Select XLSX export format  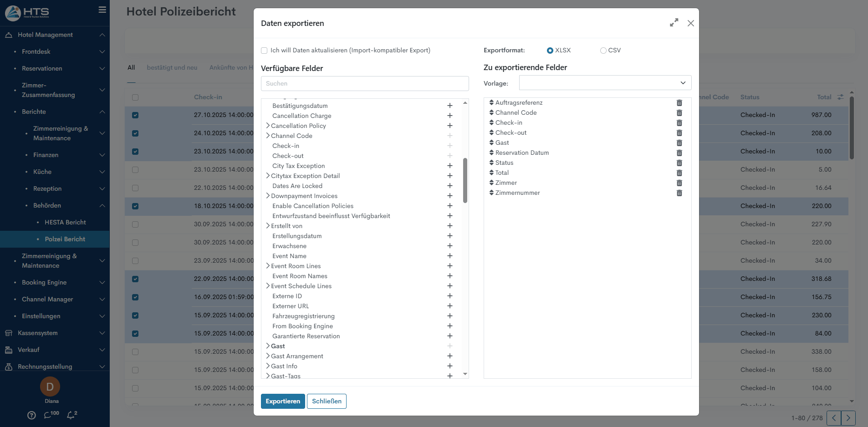pos(550,51)
